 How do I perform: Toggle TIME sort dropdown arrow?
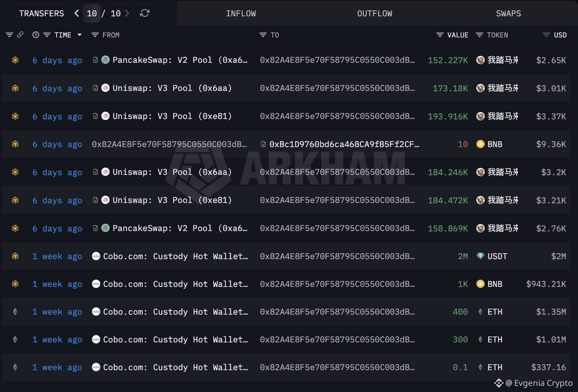[x=79, y=35]
